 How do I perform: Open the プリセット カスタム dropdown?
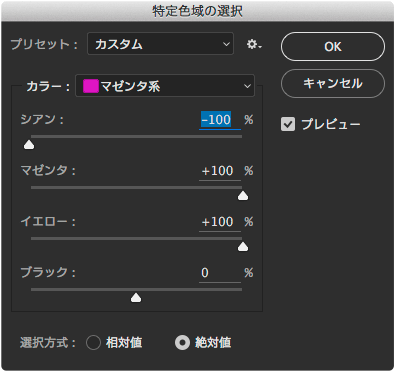[x=160, y=44]
